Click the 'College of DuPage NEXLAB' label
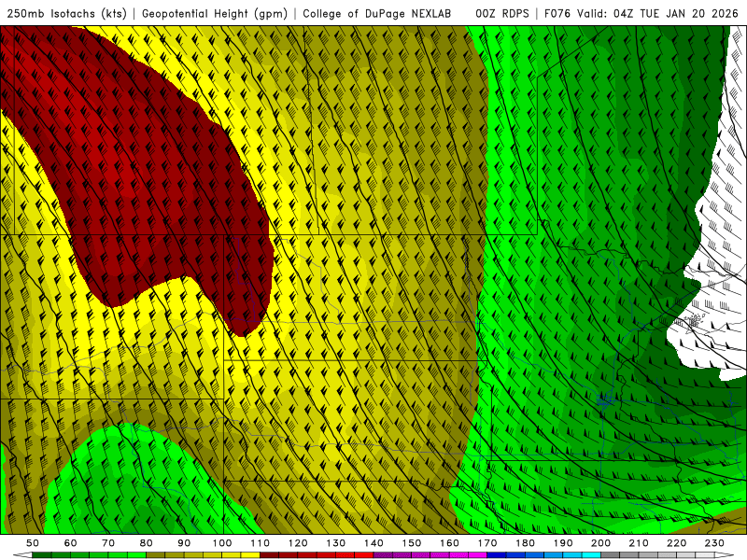The image size is (747, 560). point(377,14)
